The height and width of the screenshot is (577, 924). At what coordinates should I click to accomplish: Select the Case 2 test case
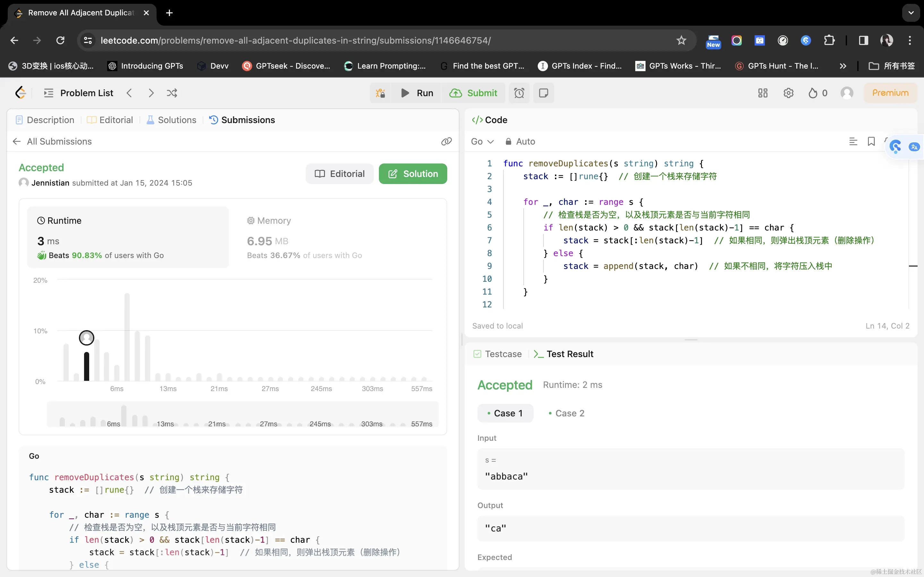(x=566, y=413)
